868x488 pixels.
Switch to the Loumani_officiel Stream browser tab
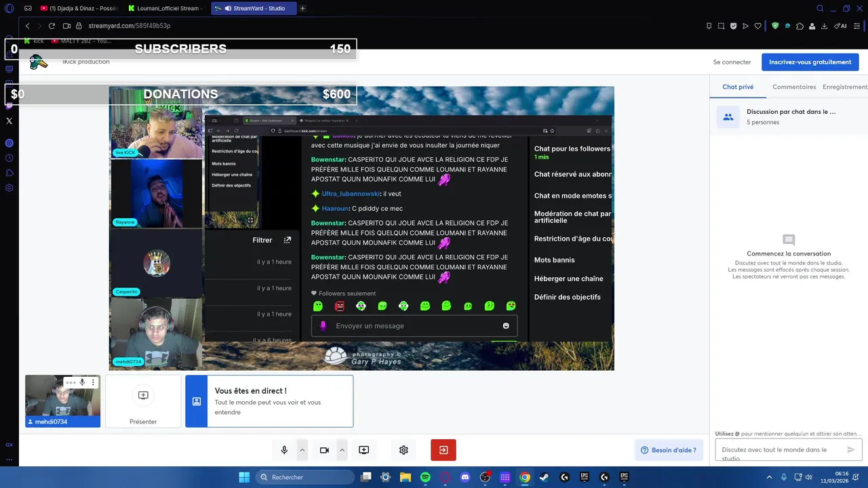pyautogui.click(x=166, y=8)
